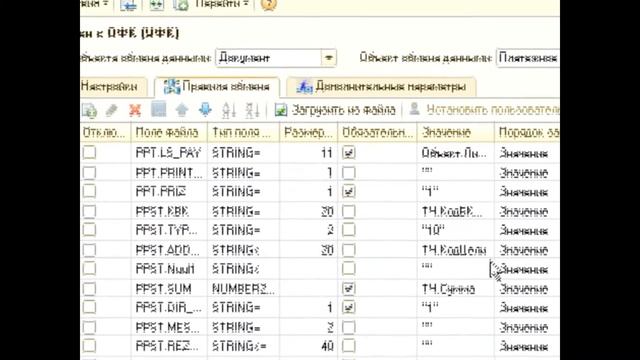Viewport: 640px width, 360px height.
Task: Click value "10" in PPST.TYP row
Action: pyautogui.click(x=456, y=230)
